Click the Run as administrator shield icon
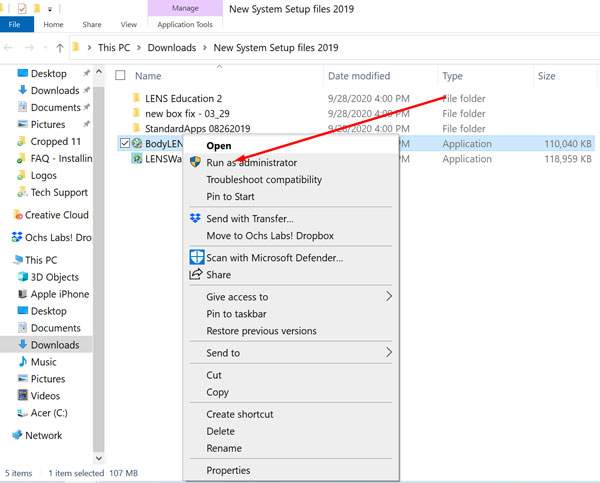Screen dimensions: 600x483 coord(195,162)
